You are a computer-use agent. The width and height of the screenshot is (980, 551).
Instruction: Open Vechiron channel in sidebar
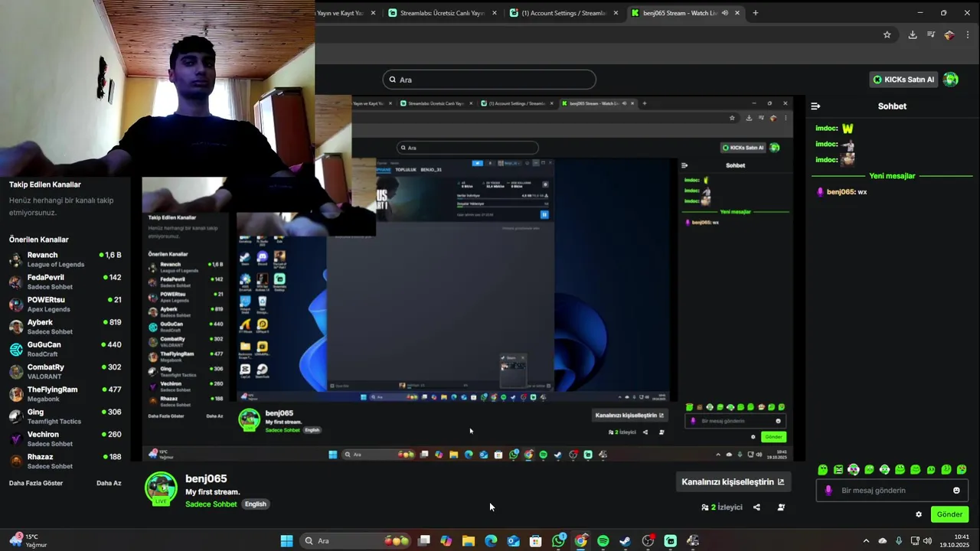click(x=65, y=439)
